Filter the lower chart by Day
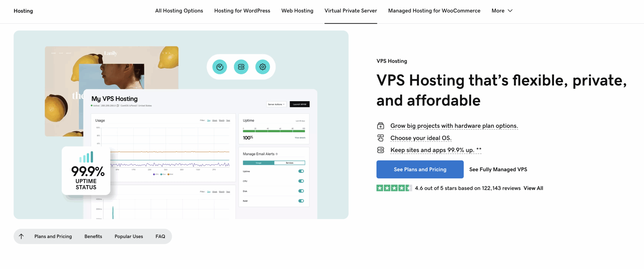This screenshot has height=269, width=644. click(209, 192)
